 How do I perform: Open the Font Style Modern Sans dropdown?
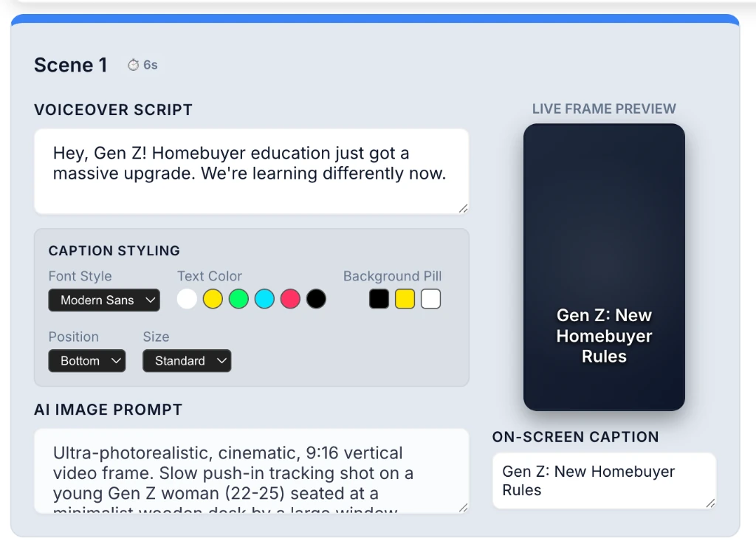click(104, 300)
